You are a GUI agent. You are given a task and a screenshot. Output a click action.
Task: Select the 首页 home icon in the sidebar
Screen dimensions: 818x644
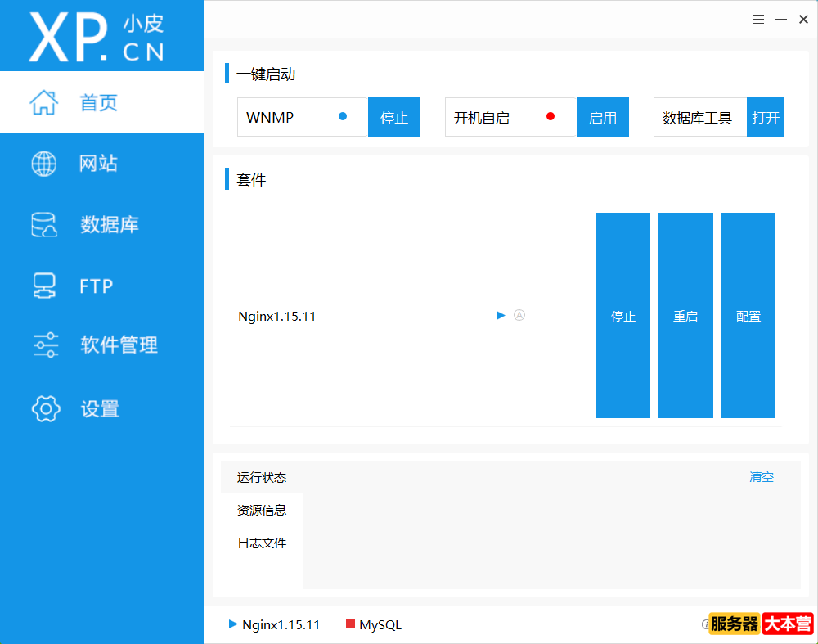[44, 102]
